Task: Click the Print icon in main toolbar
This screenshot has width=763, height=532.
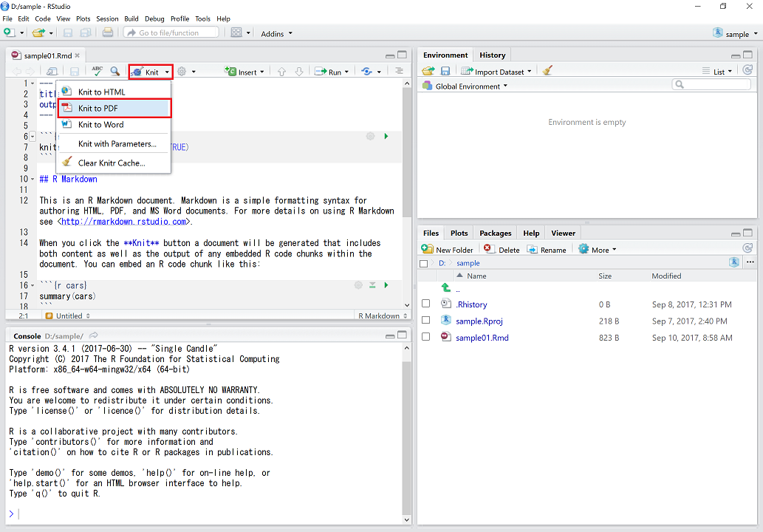Action: 108,33
